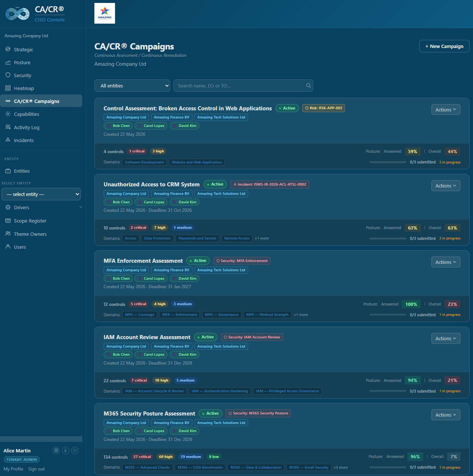Viewport: 473px width, 476px height.
Task: Expand +1 more domains in Unauthorized Access card
Action: click(x=262, y=238)
